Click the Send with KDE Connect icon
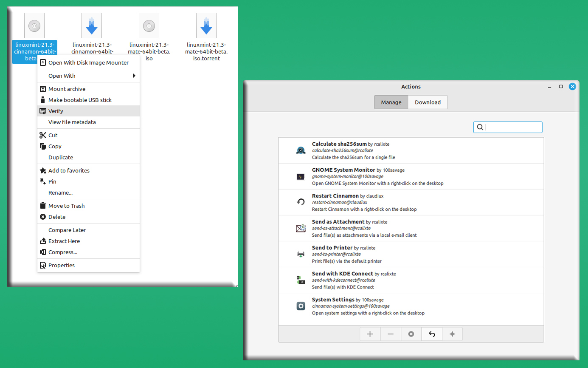Image resolution: width=588 pixels, height=368 pixels. tap(301, 280)
